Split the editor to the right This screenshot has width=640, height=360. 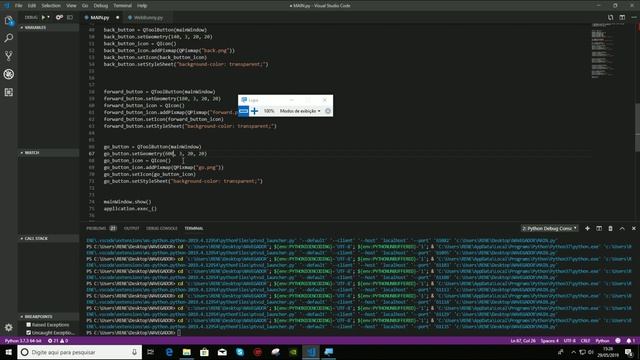[x=622, y=17]
